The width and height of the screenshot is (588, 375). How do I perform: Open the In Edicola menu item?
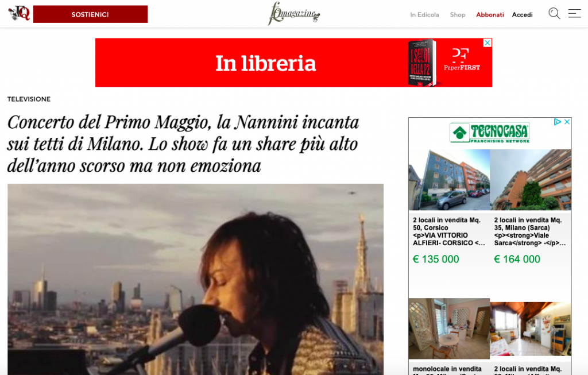[x=424, y=14]
